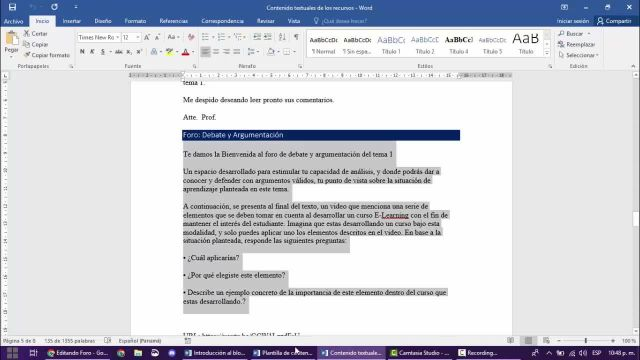This screenshot has height=360, width=640.
Task: Switch to the Revisar tab
Action: (266, 21)
